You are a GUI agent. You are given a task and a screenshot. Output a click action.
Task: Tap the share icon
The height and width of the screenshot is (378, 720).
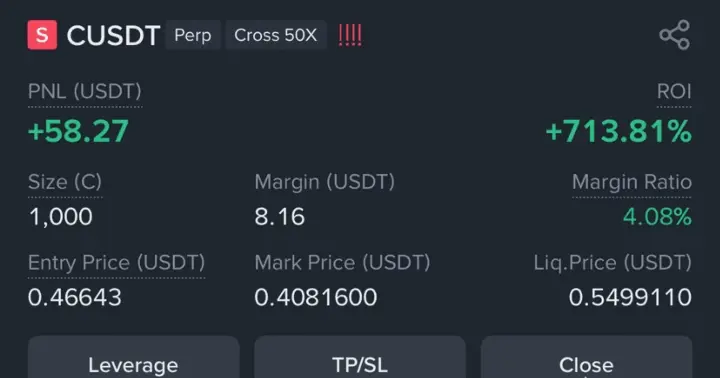(675, 35)
